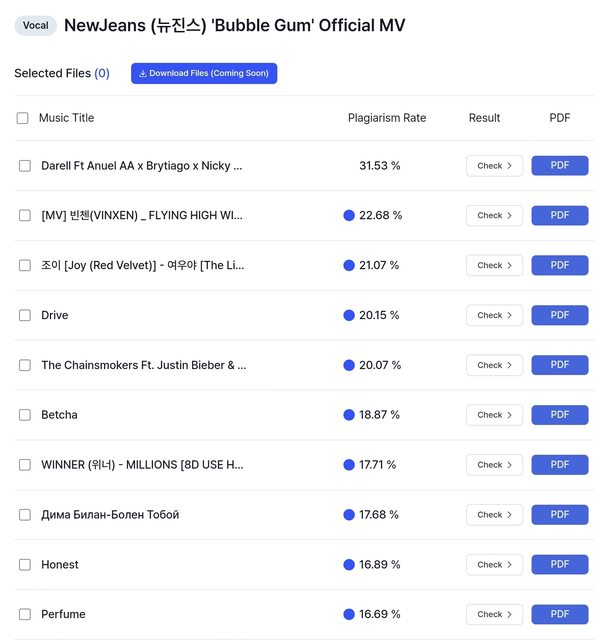
Task: Expand Check details for the Honest track
Action: 494,565
